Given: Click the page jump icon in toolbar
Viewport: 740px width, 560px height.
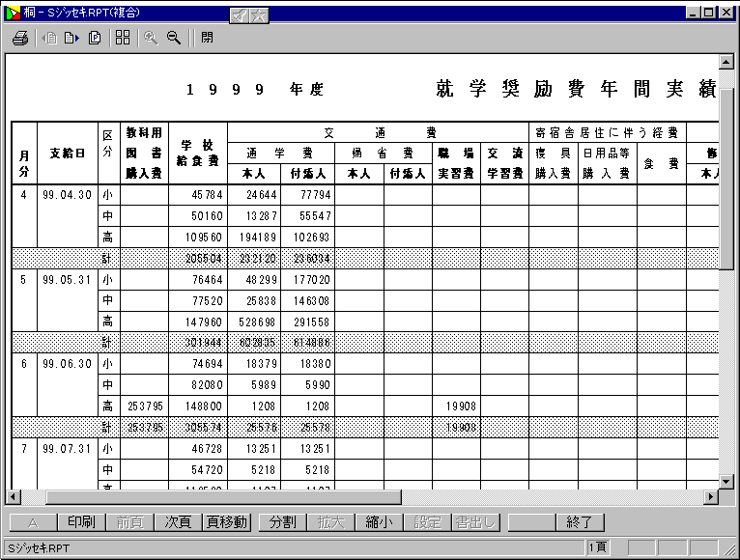Looking at the screenshot, I should pyautogui.click(x=95, y=38).
